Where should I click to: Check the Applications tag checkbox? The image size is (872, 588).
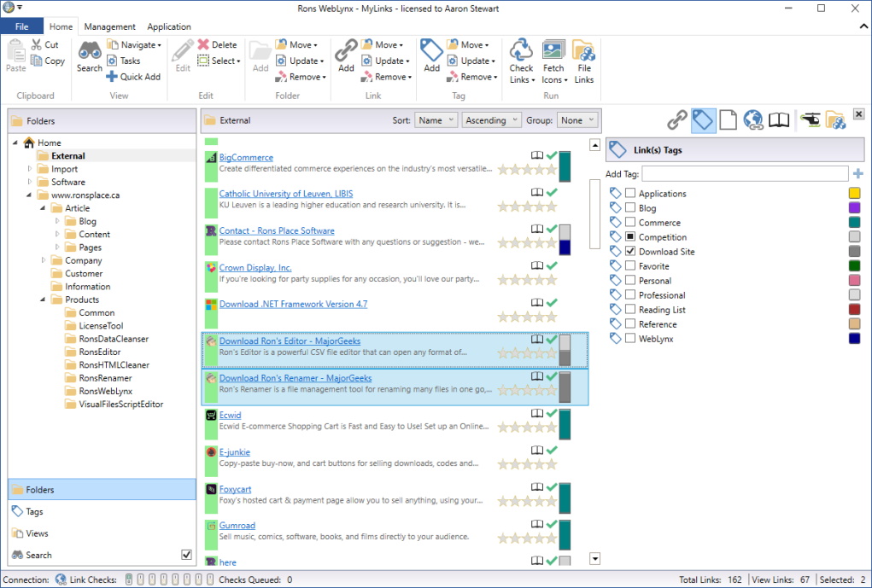[630, 193]
